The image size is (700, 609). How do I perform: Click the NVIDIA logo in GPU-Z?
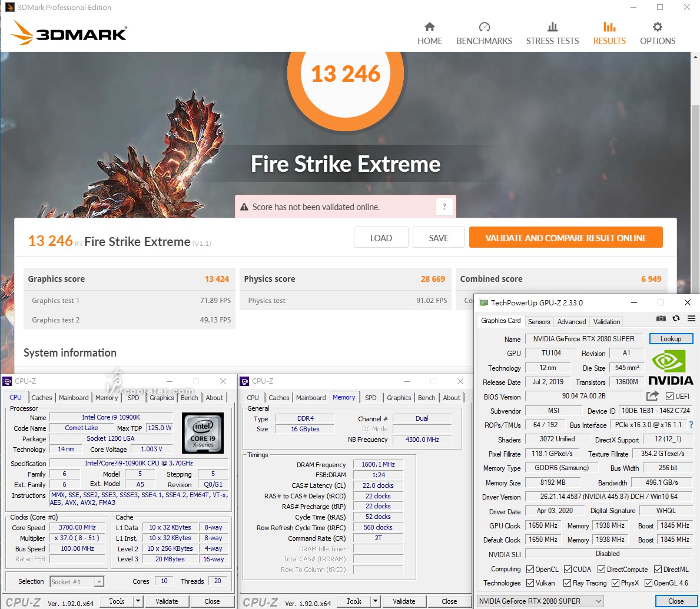click(671, 368)
